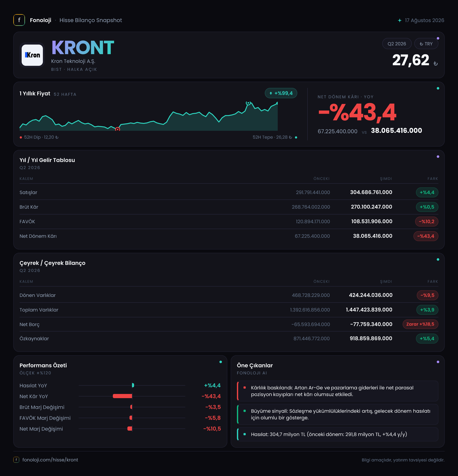Select the Q2 2026 period pill

point(397,44)
